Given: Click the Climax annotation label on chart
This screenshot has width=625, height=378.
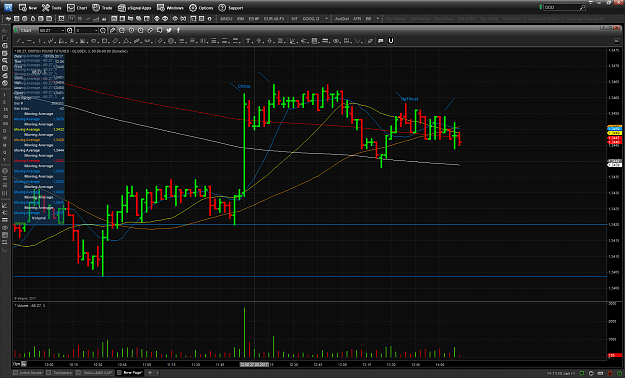Looking at the screenshot, I should [244, 86].
